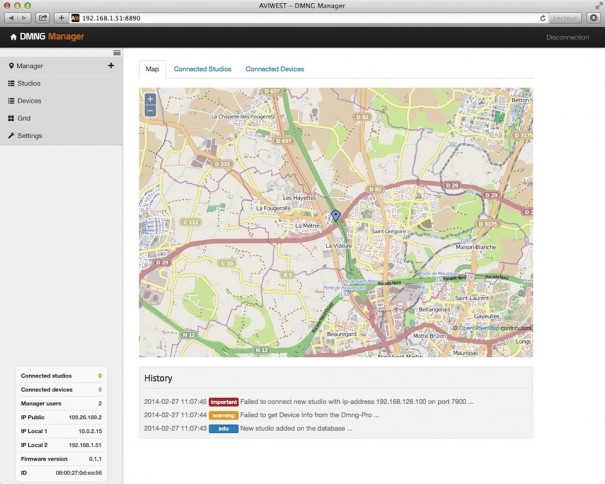Viewport: 605px width, 484px height.
Task: Click the plus icon beside Manager
Action: pos(111,65)
